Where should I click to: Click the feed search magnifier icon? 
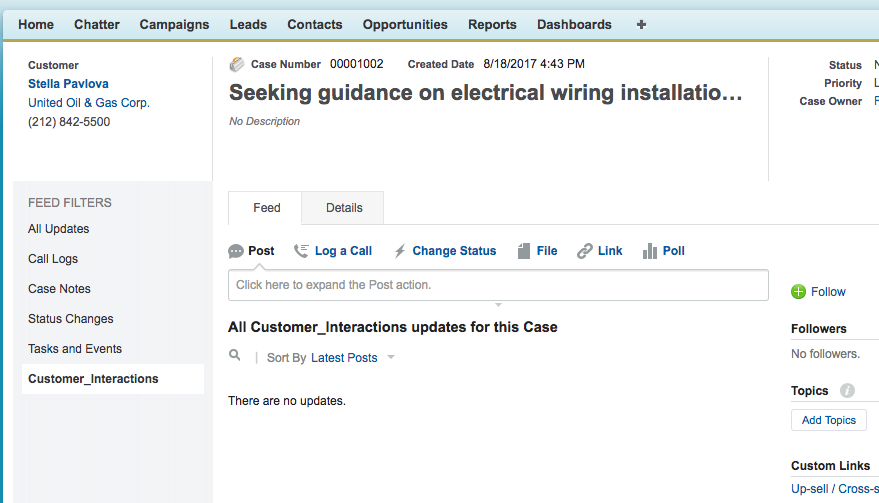tap(235, 355)
